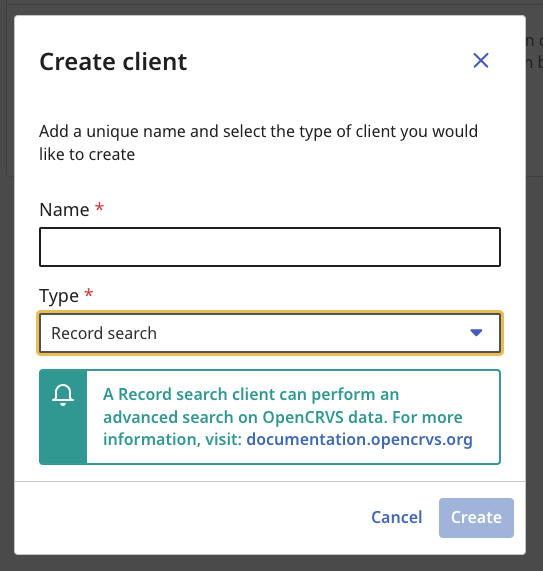Click the red asterisk beside Type
This screenshot has width=543, height=571.
[88, 293]
